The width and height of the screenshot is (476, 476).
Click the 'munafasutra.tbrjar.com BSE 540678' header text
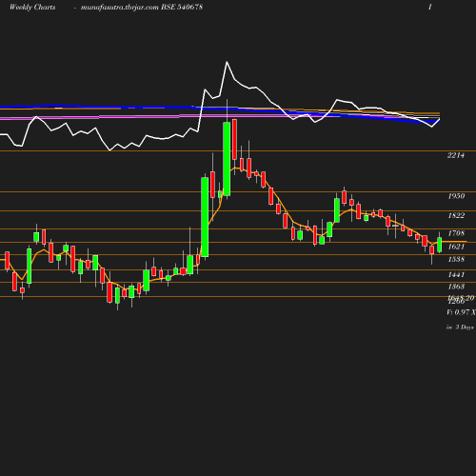click(x=142, y=8)
